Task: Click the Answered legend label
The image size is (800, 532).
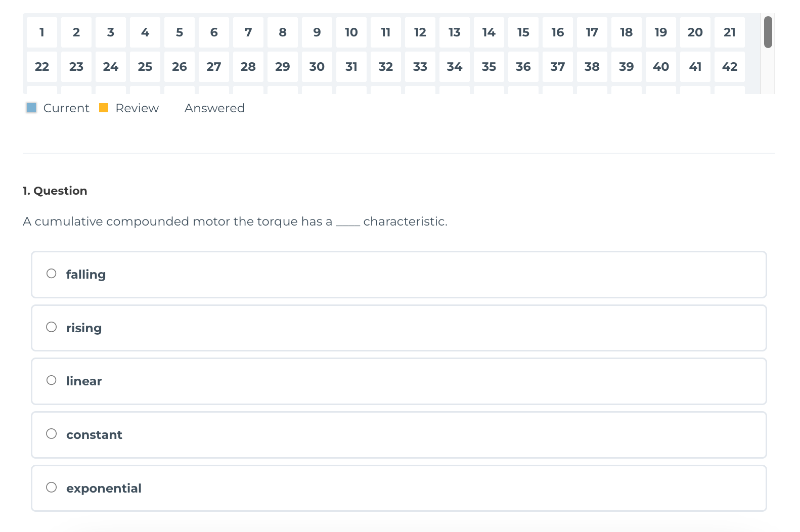Action: (214, 108)
